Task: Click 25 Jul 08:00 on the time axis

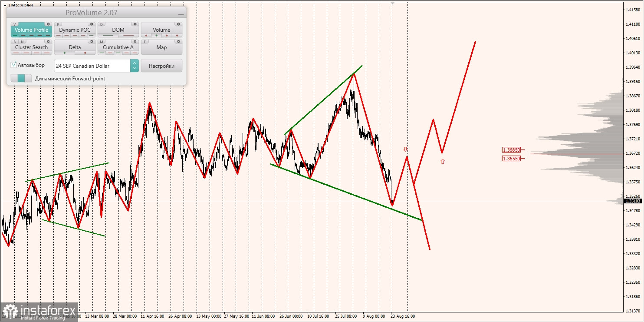Action: pyautogui.click(x=346, y=316)
